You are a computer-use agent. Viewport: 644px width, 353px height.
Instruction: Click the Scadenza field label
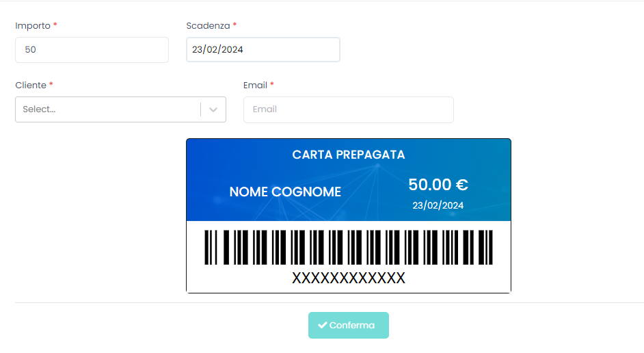(x=208, y=25)
